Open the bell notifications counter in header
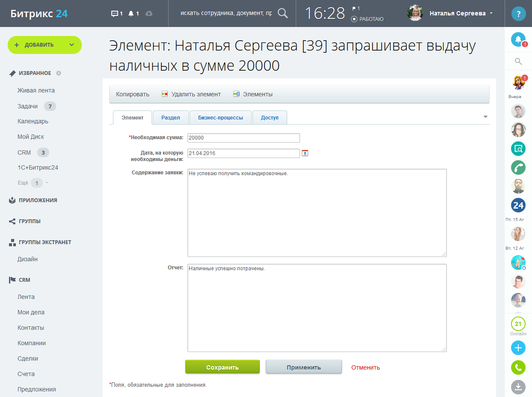532x397 pixels. 134,14
